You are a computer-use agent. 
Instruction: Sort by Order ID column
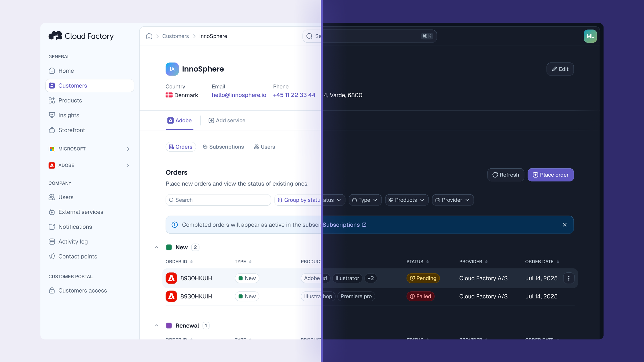(179, 262)
